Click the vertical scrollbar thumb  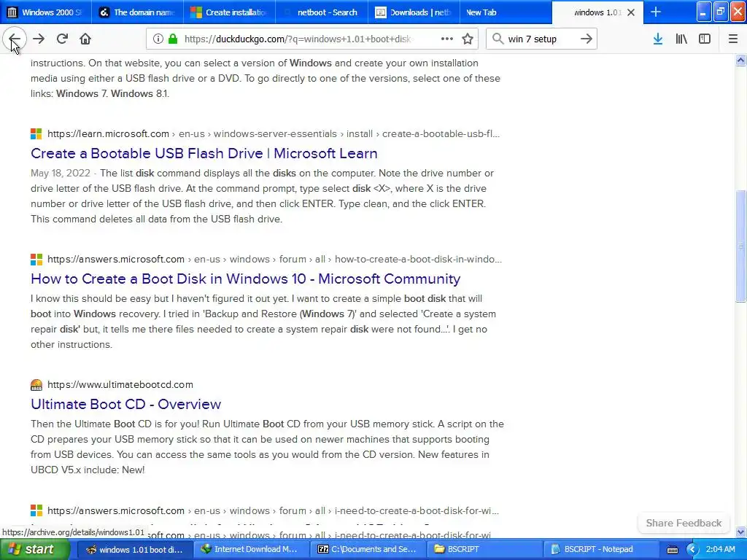click(x=740, y=246)
